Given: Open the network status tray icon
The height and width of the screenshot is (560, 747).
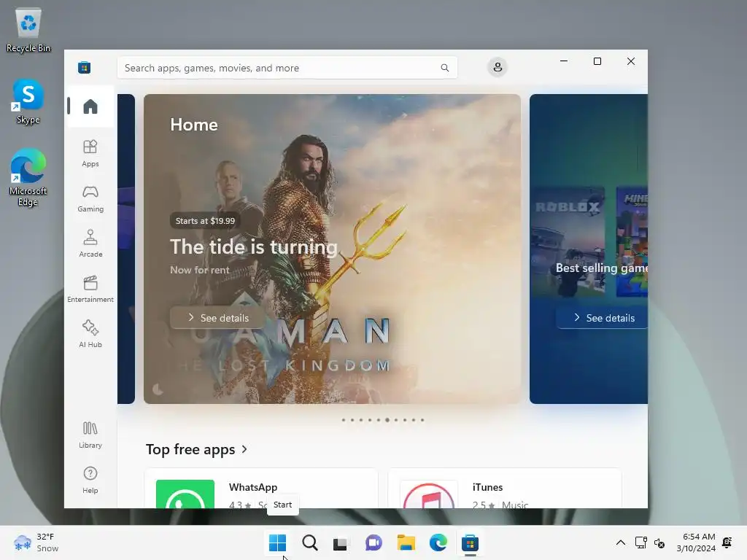Looking at the screenshot, I should 640,542.
